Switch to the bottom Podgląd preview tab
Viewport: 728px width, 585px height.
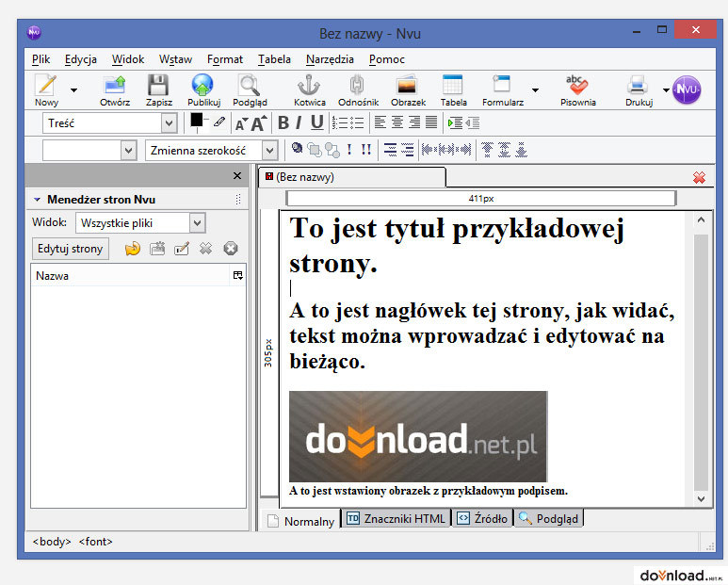click(549, 518)
